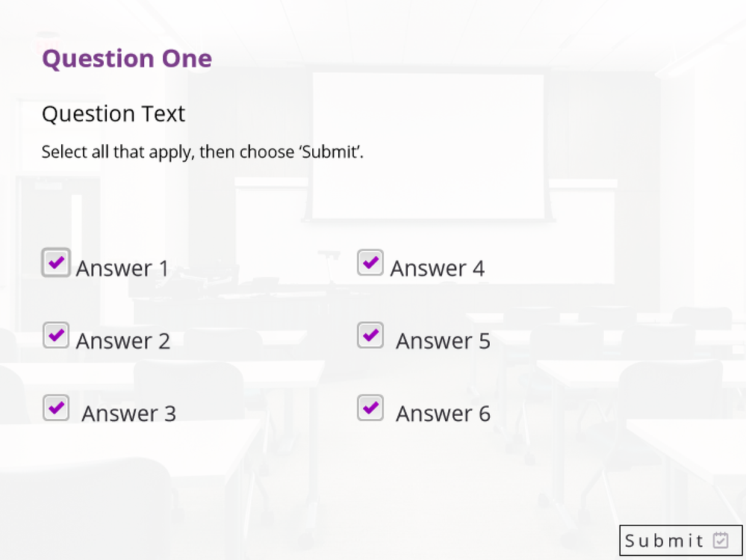Toggle the Answer 3 checkbox off
Image resolution: width=746 pixels, height=560 pixels.
click(56, 408)
